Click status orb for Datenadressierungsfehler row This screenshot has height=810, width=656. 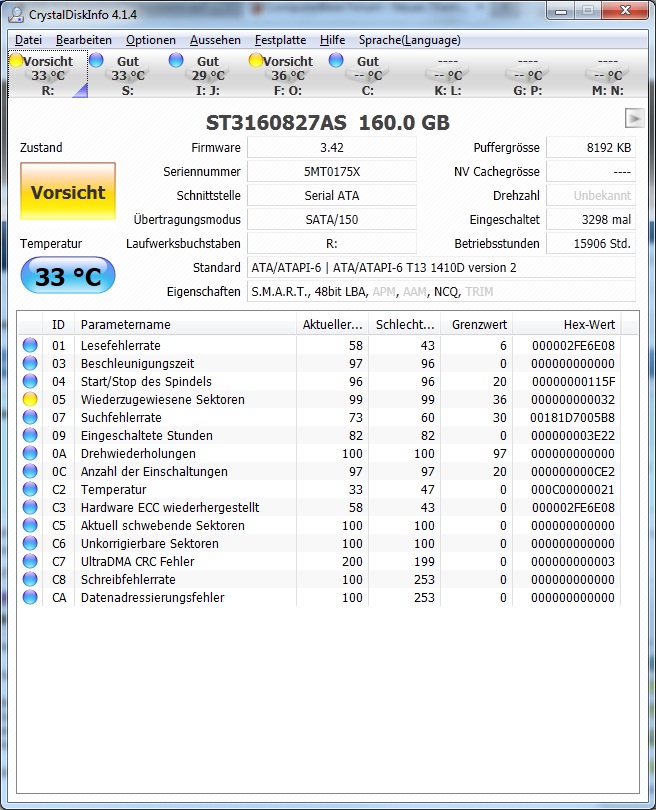30,597
